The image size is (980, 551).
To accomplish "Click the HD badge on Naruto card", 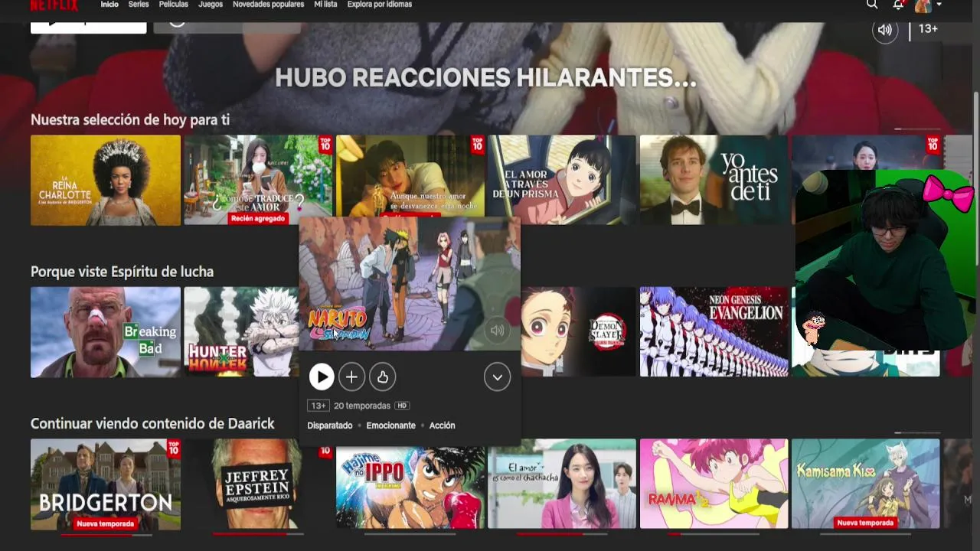I will [402, 406].
